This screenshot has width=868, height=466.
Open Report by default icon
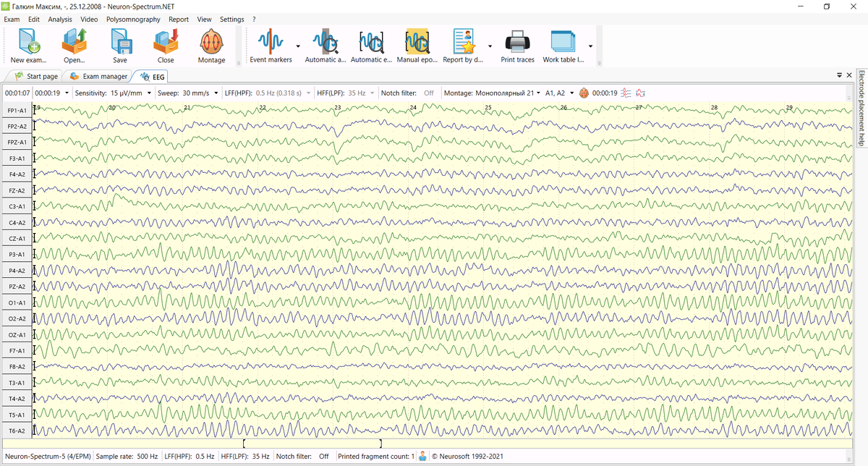coord(463,41)
